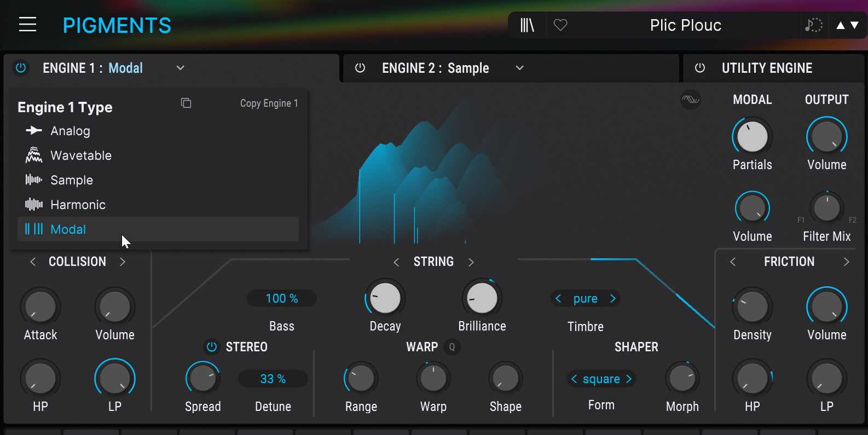Click the Stereo Spread knob
Viewport: 868px width, 435px height.
click(203, 379)
